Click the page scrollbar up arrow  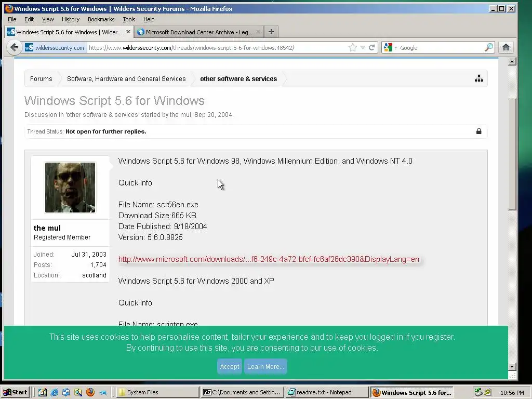pyautogui.click(x=512, y=61)
